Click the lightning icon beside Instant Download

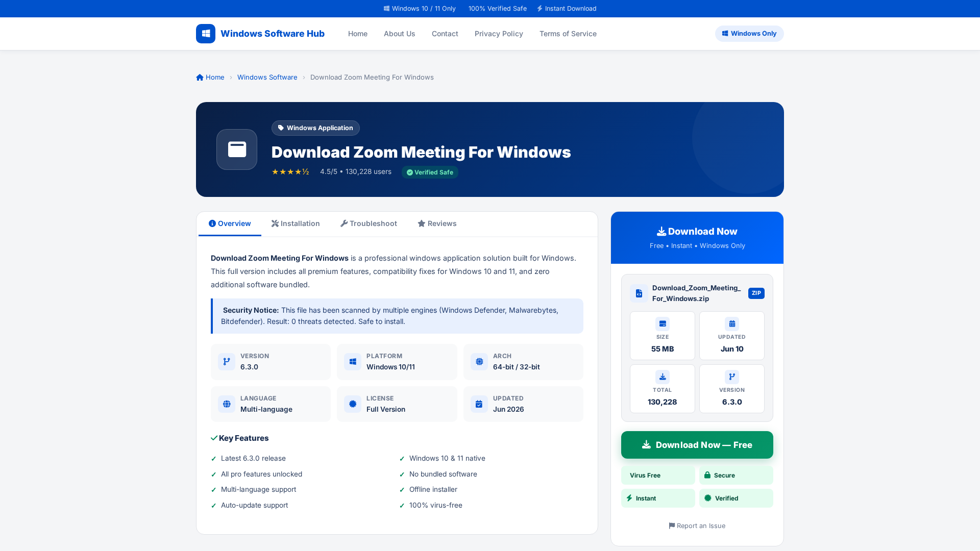point(540,9)
